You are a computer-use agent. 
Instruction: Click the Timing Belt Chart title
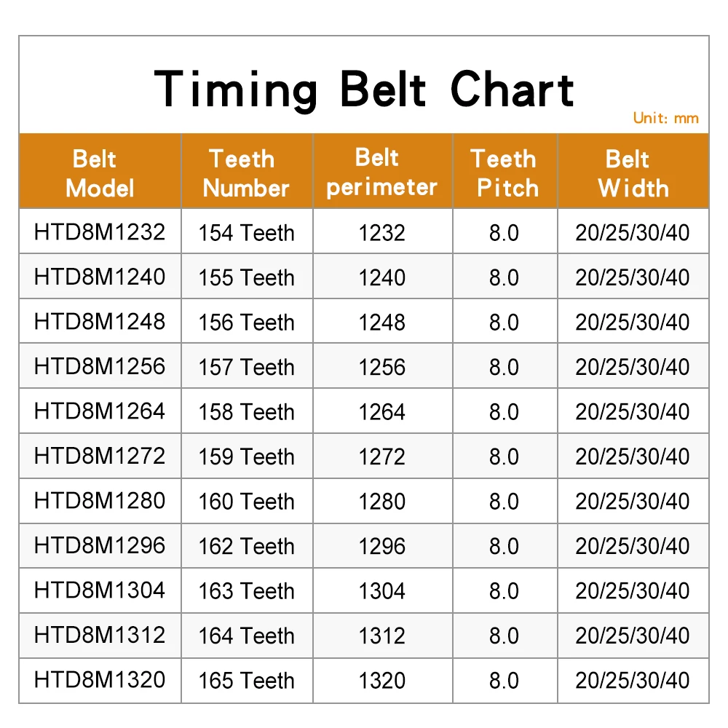(x=364, y=90)
